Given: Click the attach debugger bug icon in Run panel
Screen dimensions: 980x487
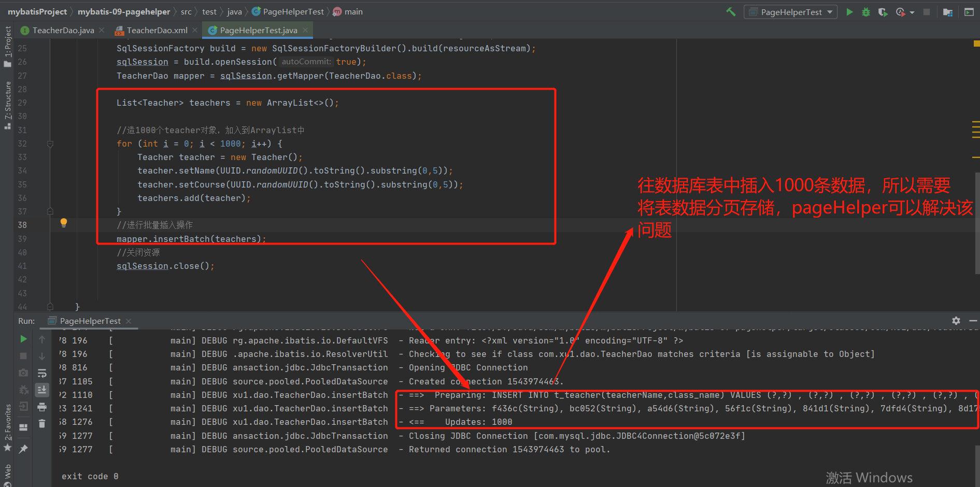Looking at the screenshot, I should tap(23, 390).
